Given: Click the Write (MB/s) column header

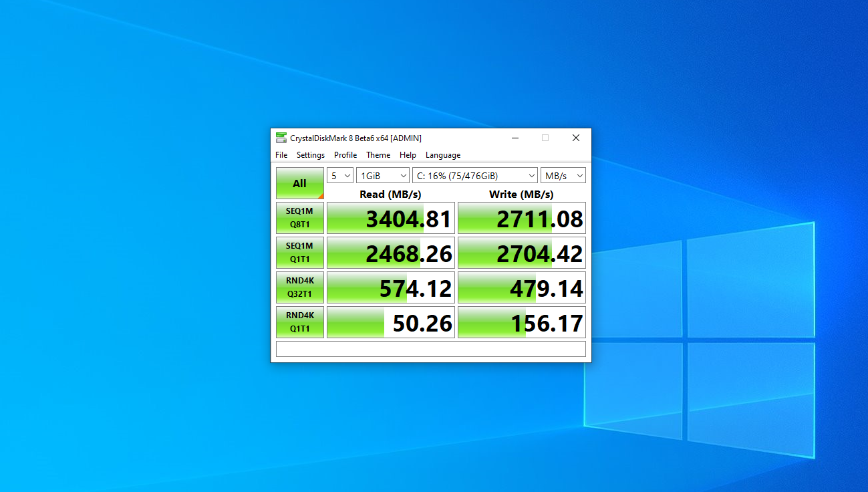Looking at the screenshot, I should coord(521,194).
